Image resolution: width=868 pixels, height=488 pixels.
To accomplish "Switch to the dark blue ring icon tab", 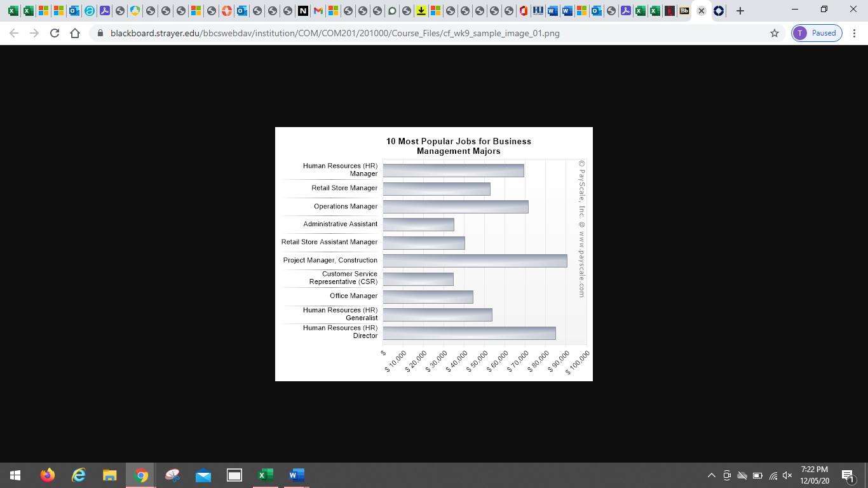I will click(719, 11).
